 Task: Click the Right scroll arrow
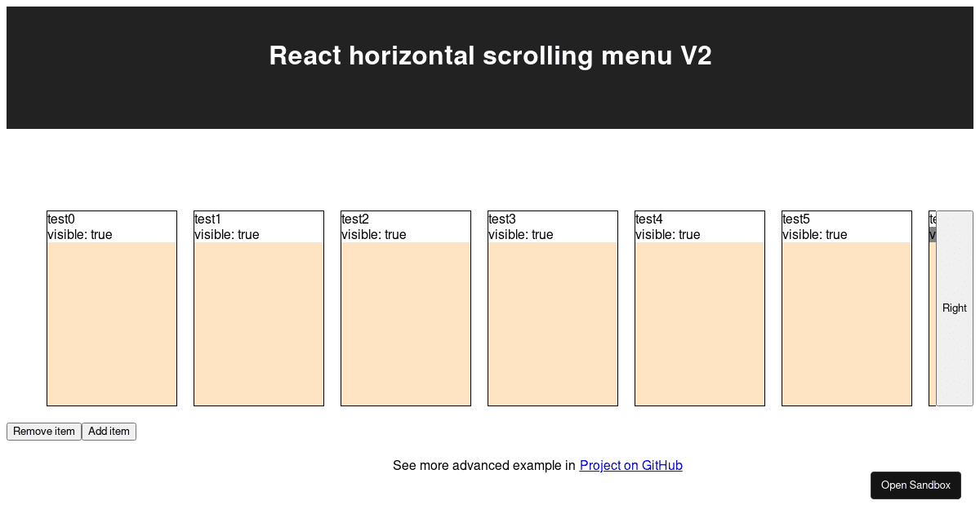(x=954, y=308)
